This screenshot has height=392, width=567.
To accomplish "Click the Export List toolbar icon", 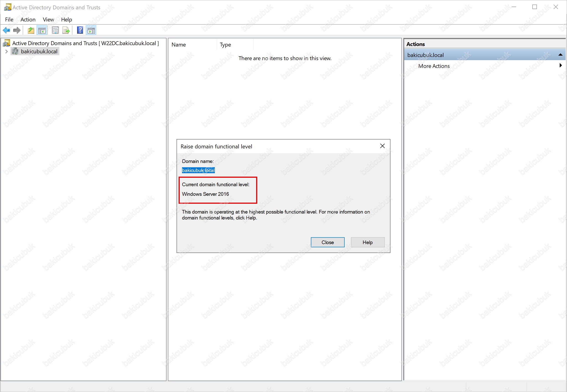I will point(66,31).
